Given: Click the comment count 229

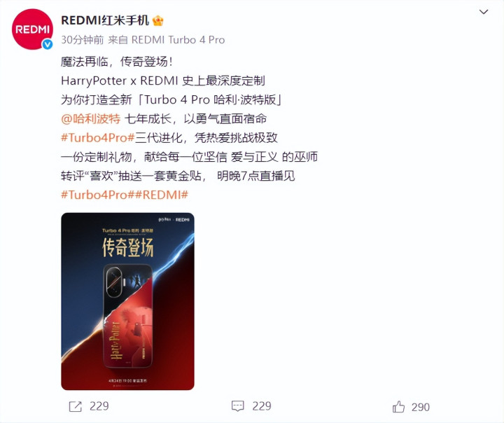Looking at the screenshot, I should [262, 406].
